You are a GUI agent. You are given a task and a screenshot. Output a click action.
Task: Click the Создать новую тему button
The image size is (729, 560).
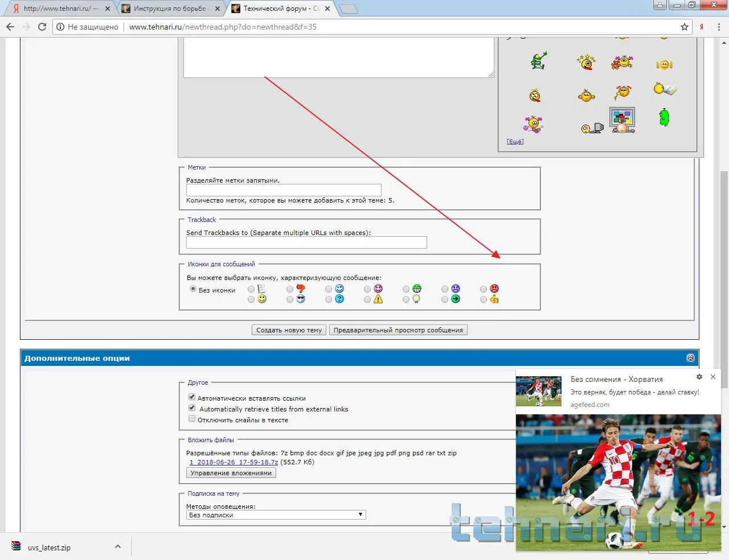tap(289, 330)
